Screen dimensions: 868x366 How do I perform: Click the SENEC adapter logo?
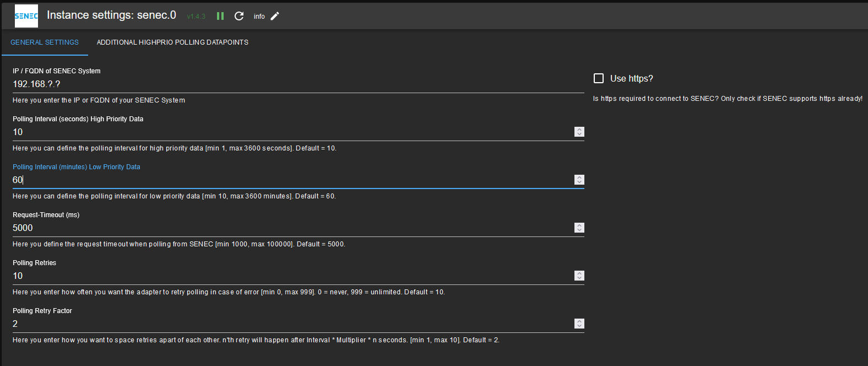[26, 16]
